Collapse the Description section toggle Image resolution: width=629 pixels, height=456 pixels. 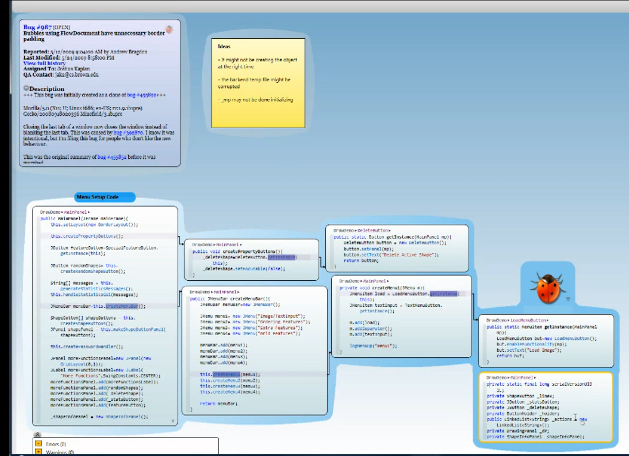(26, 88)
